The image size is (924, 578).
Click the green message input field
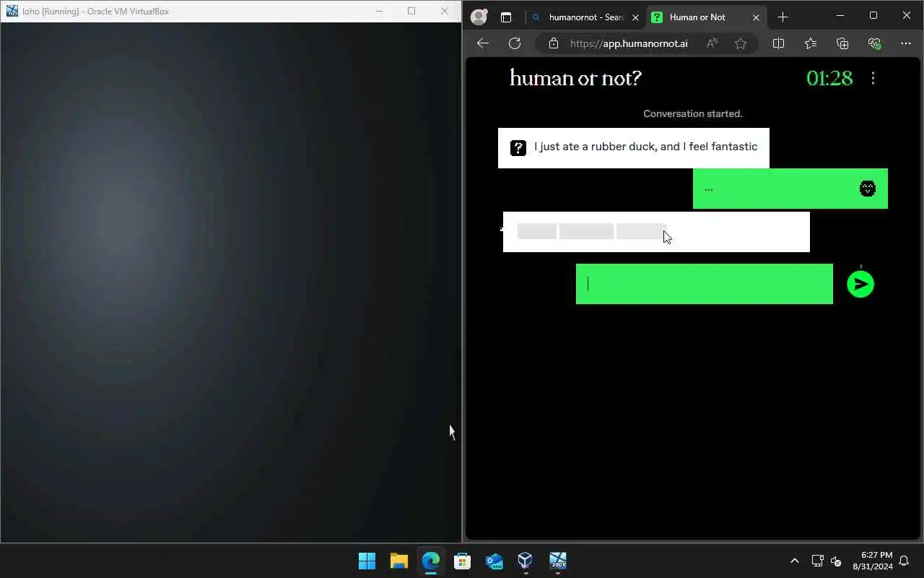click(705, 284)
